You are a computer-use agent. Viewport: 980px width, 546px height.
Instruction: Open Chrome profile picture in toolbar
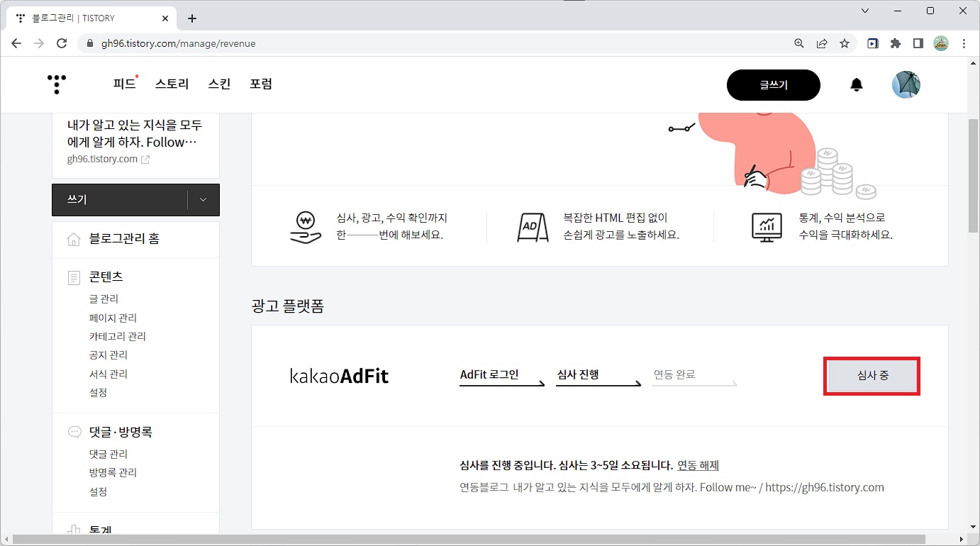click(941, 43)
